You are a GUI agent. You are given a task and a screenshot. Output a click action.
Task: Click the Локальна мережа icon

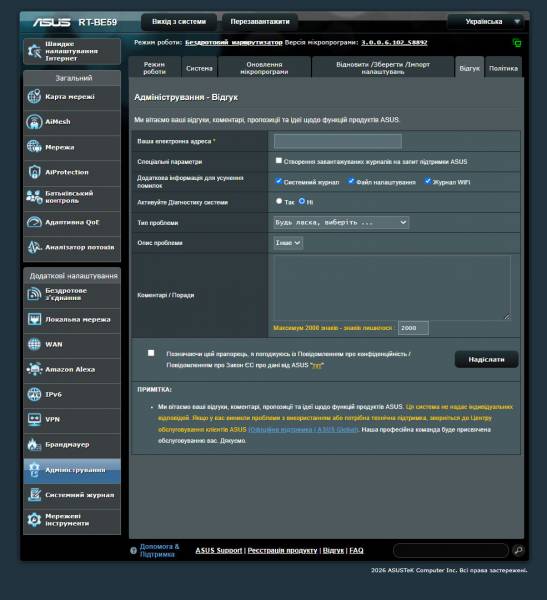[x=34, y=319]
